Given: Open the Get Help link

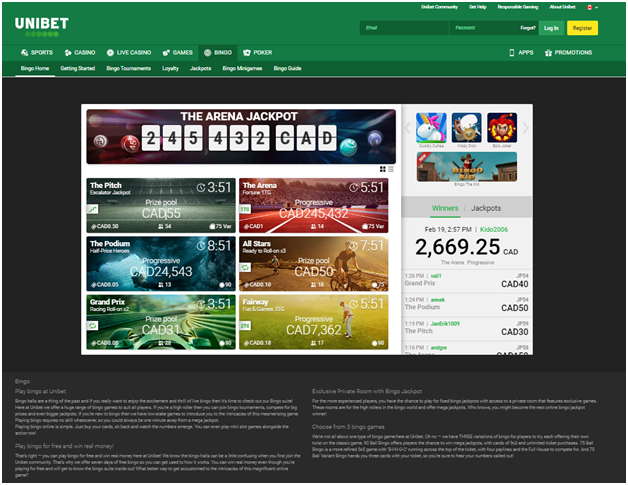Looking at the screenshot, I should (x=478, y=7).
